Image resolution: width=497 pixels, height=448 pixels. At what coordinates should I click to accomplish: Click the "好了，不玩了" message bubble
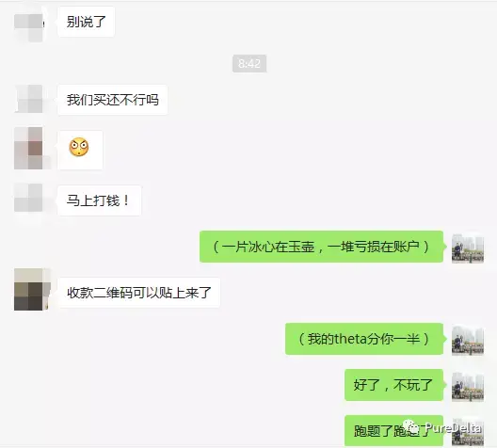(393, 385)
